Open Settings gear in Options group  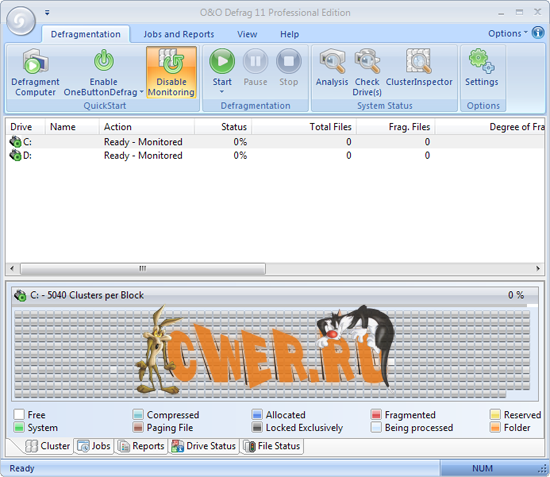click(x=482, y=61)
